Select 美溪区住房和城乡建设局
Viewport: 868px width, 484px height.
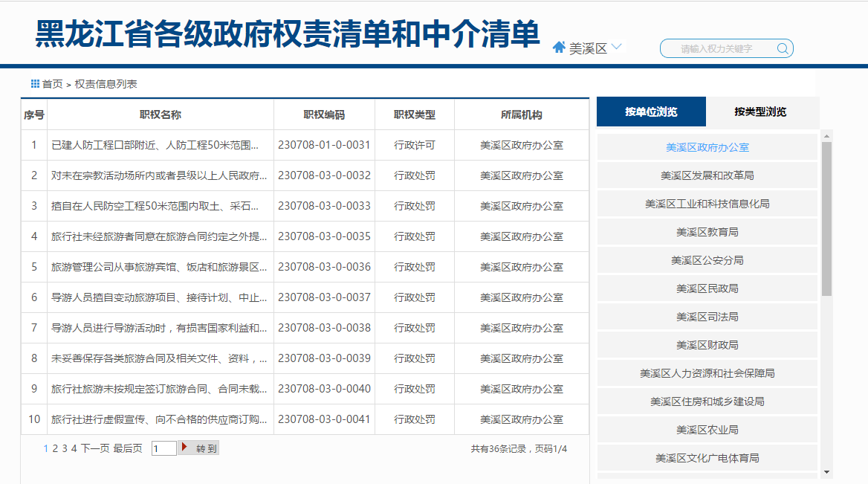(x=707, y=401)
